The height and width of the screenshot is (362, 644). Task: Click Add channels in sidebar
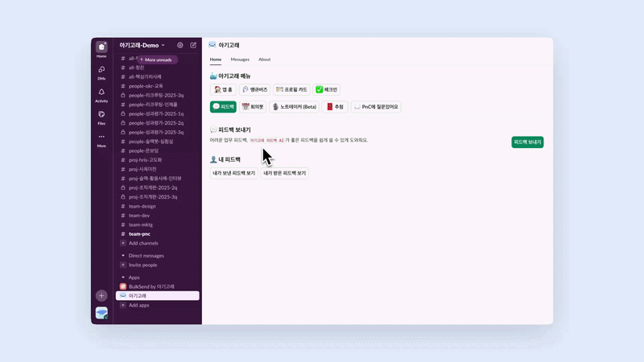click(158, 243)
